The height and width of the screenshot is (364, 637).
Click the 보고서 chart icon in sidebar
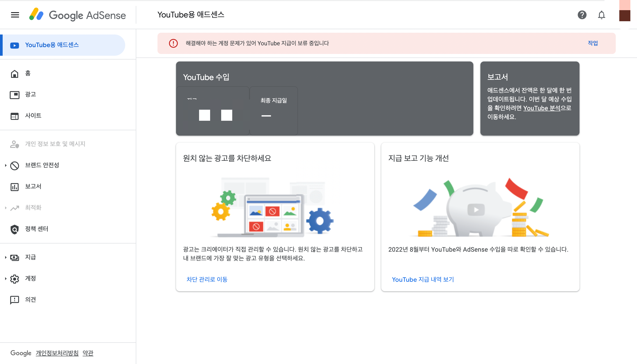click(15, 187)
